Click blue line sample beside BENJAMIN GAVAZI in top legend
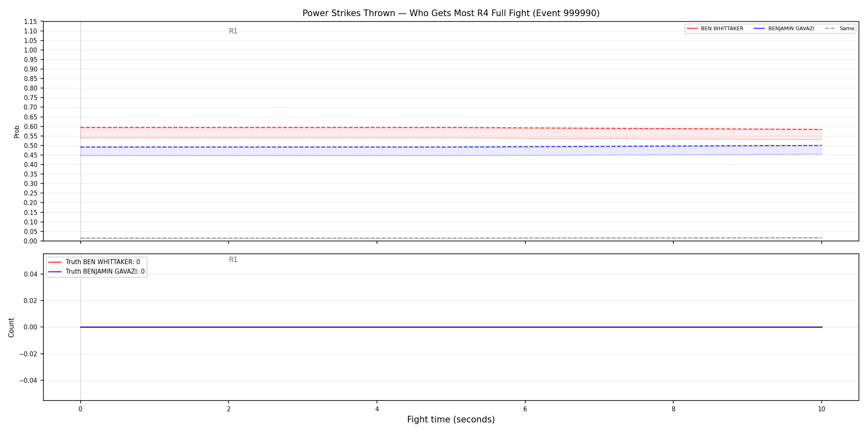This screenshot has width=868, height=434. (760, 29)
